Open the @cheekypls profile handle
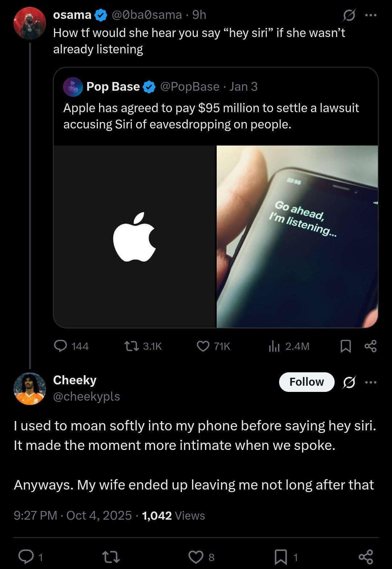Viewport: 392px width, 569px height. (x=86, y=397)
